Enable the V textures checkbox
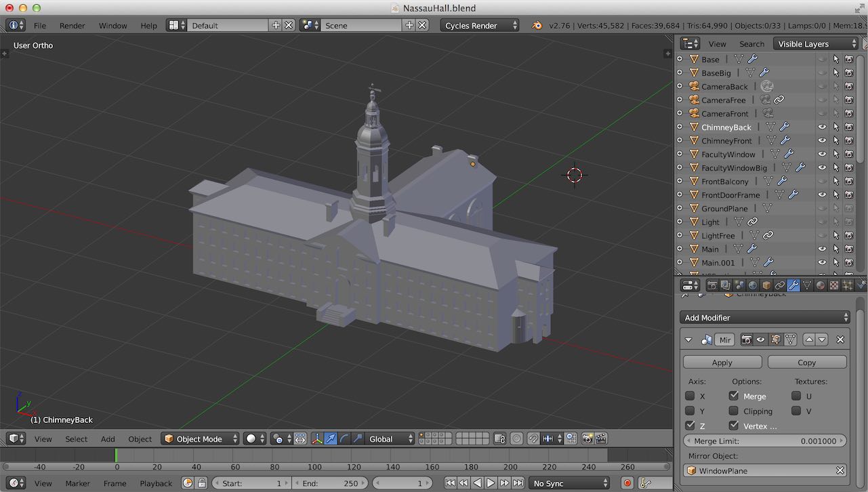Image resolution: width=868 pixels, height=492 pixels. (x=796, y=411)
